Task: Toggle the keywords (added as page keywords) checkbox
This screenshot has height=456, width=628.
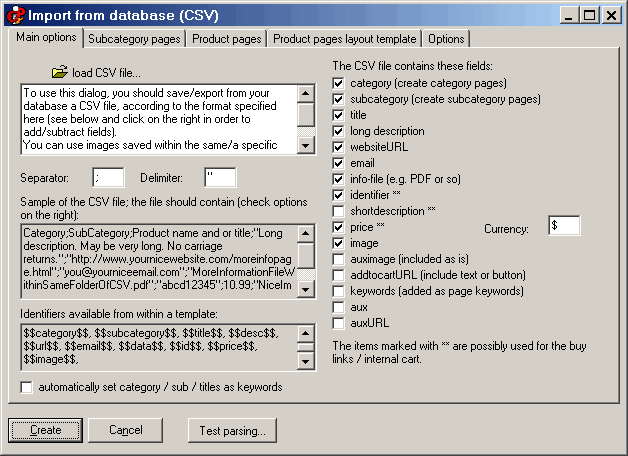Action: (x=339, y=291)
